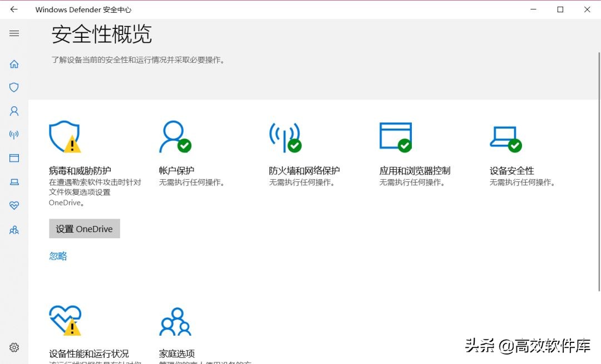Open 家庭选项 using its family icon
This screenshot has width=601, height=364.
[175, 320]
